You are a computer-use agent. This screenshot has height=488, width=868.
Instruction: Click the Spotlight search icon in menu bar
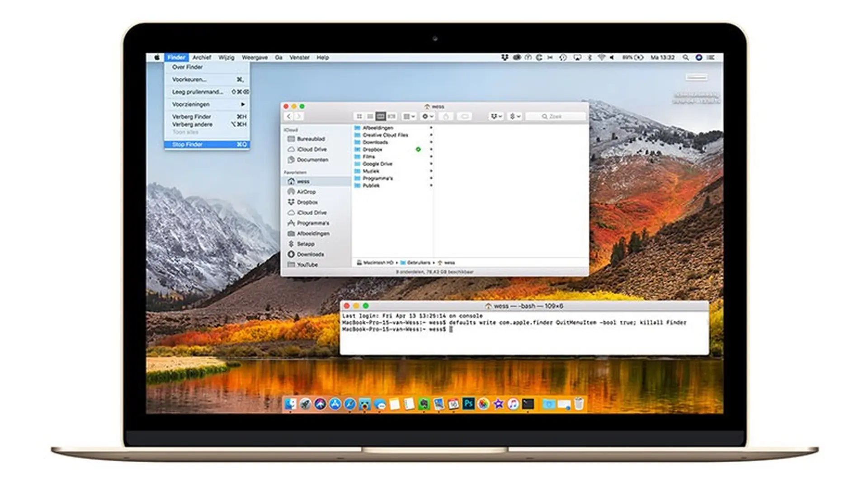click(x=686, y=58)
